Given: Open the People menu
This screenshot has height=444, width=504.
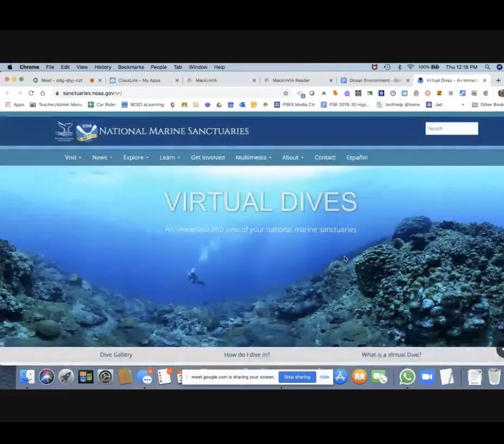Looking at the screenshot, I should coord(158,67).
